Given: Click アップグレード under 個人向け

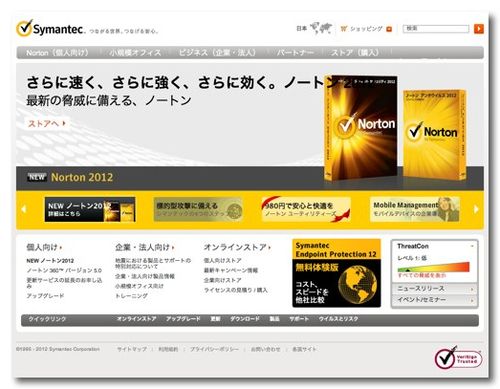Looking at the screenshot, I should point(45,296).
